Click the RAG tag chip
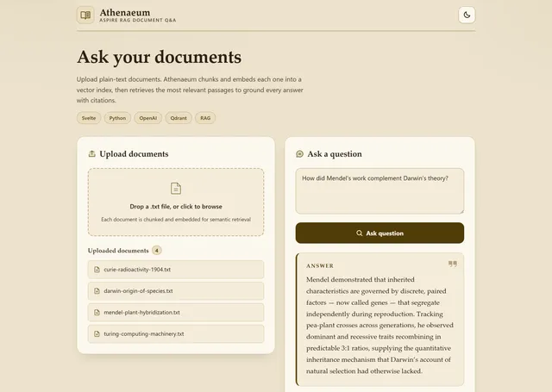The image size is (552, 392). [x=205, y=118]
